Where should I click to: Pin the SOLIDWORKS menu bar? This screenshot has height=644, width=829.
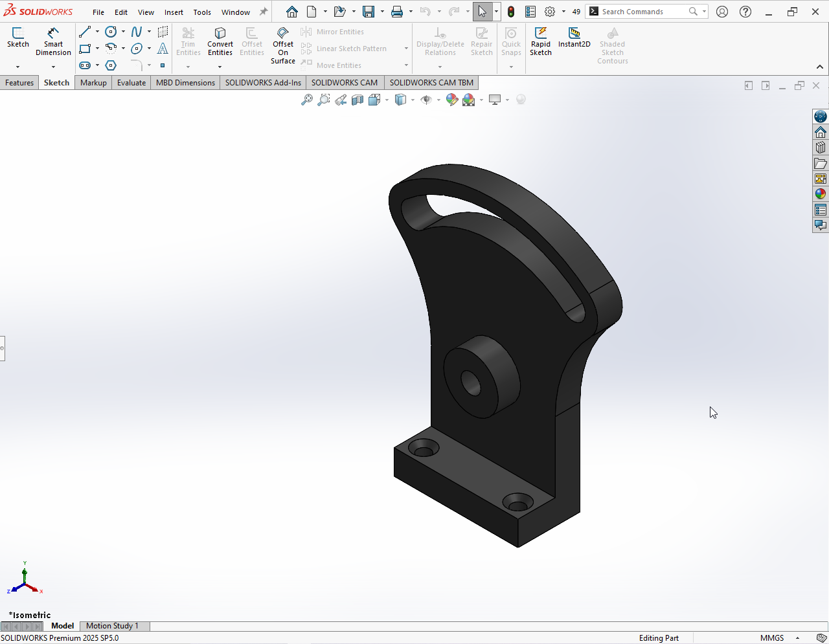(x=264, y=12)
